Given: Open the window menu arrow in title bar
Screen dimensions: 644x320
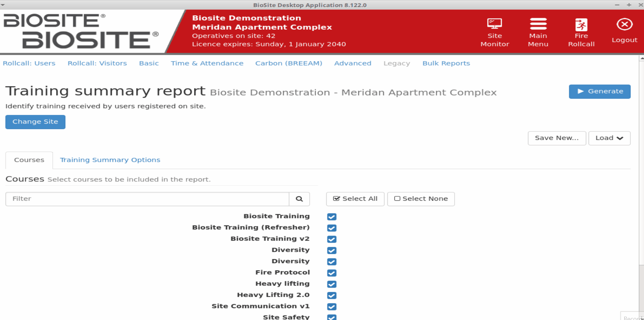Looking at the screenshot, I should [x=3, y=5].
